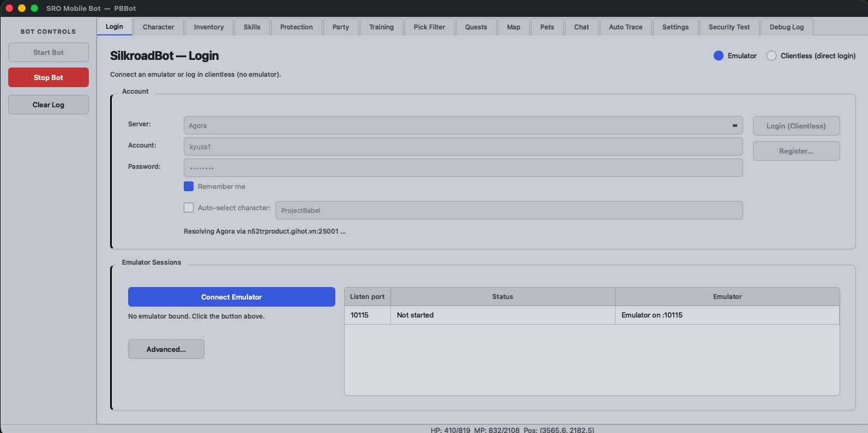Enable the Auto-select character checkbox
The height and width of the screenshot is (433, 868).
point(189,208)
